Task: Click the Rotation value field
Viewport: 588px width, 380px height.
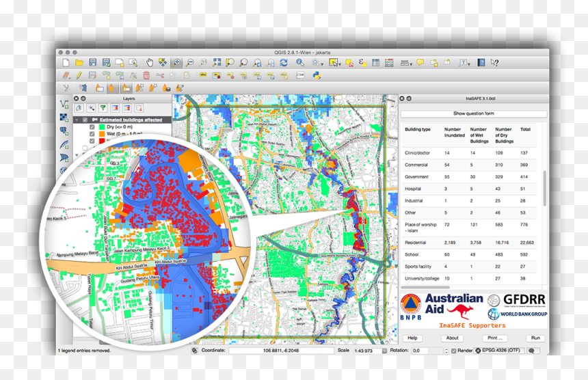Action: (427, 351)
